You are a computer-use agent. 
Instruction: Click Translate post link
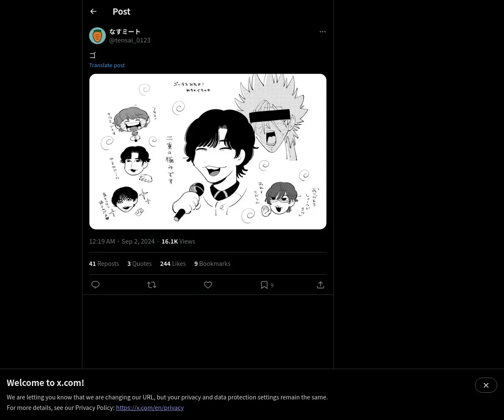(x=107, y=65)
